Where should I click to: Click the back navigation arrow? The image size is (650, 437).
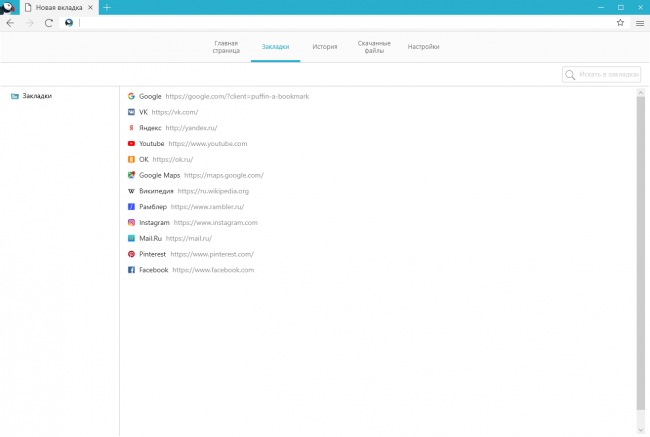pos(10,23)
